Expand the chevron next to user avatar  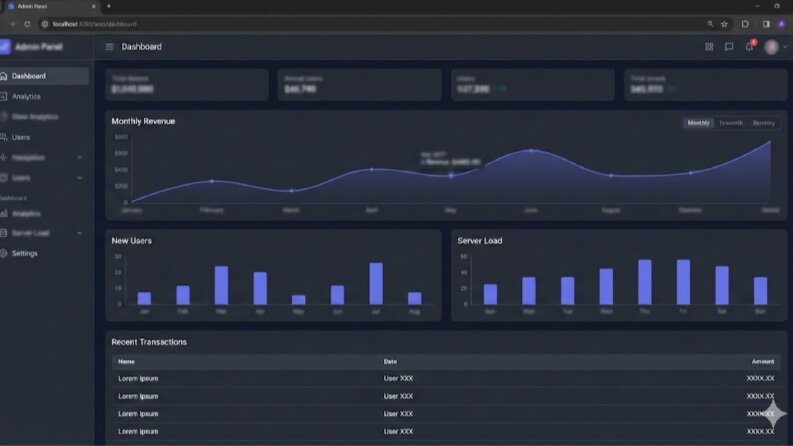point(785,47)
